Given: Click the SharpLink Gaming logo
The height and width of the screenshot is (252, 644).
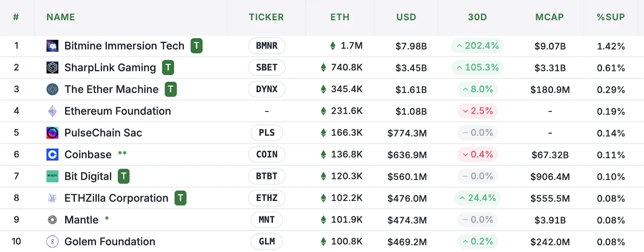Looking at the screenshot, I should pyautogui.click(x=52, y=67).
